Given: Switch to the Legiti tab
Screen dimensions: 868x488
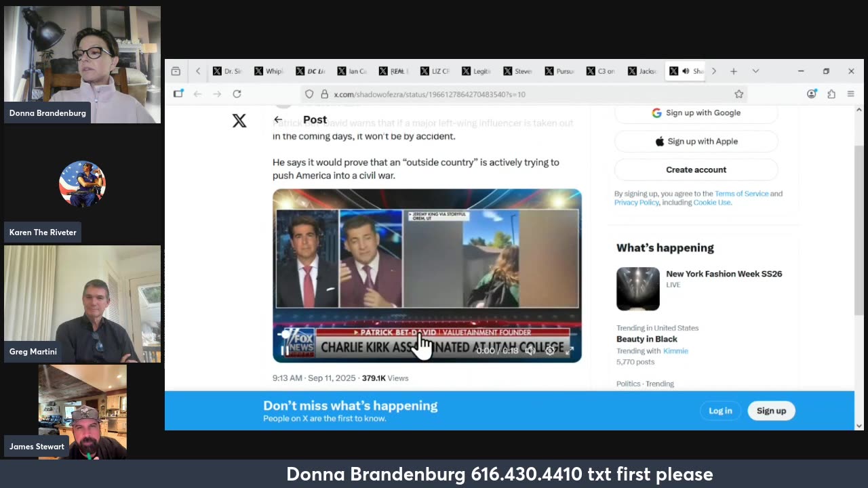Looking at the screenshot, I should 477,71.
